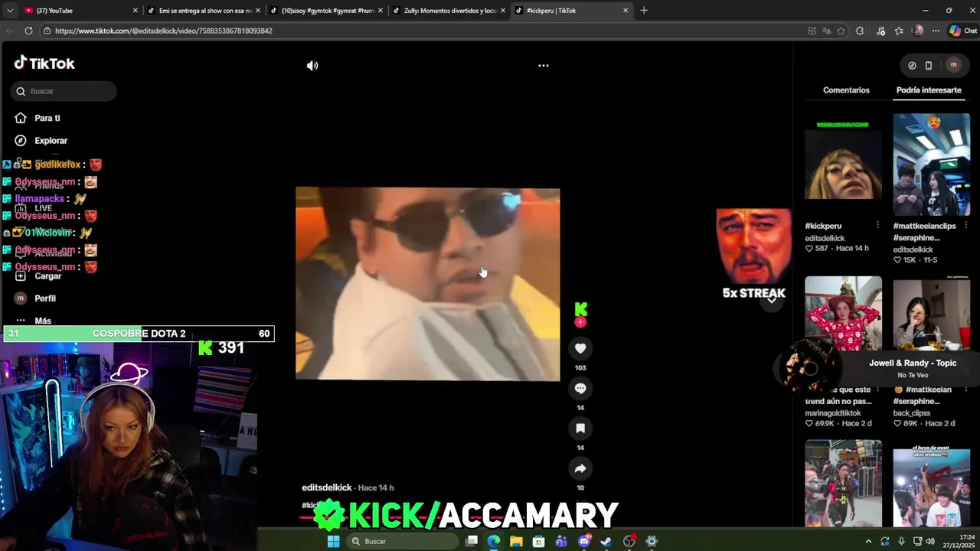Open the Windows Start menu

point(333,541)
